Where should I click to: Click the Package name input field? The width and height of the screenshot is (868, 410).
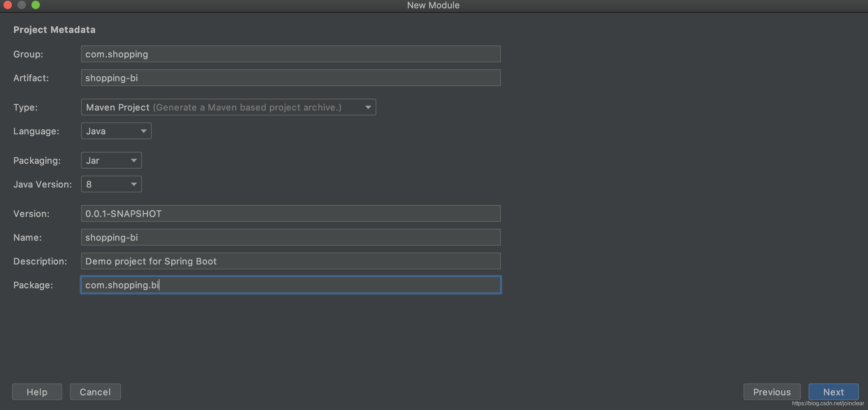290,284
